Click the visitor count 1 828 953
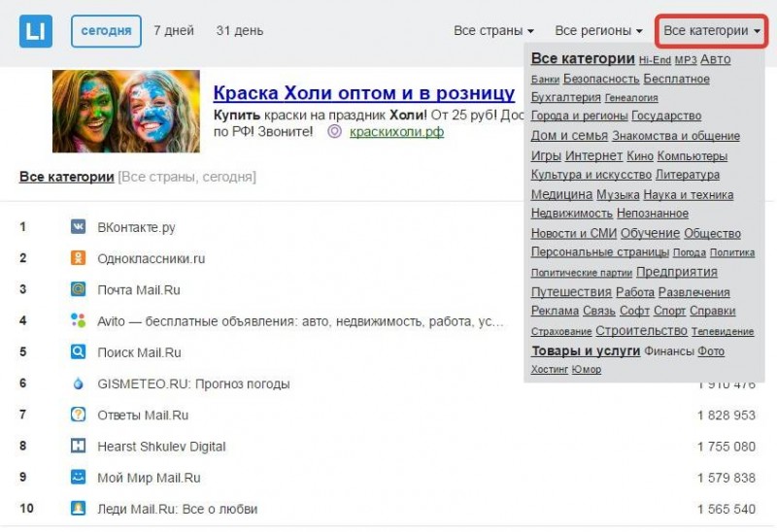777x532 pixels. tap(726, 416)
